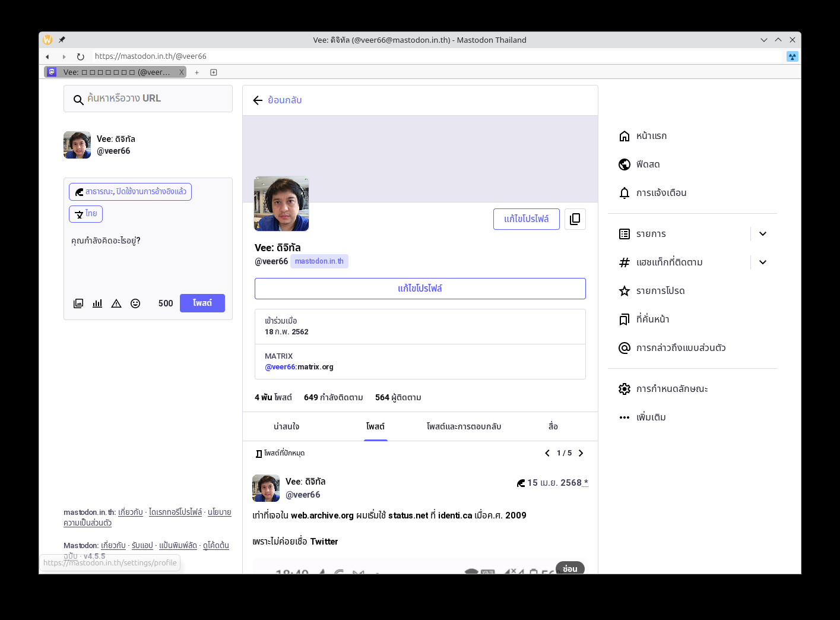Open post visibility setting in composer
Screen dimensions: 840x620
click(x=130, y=192)
